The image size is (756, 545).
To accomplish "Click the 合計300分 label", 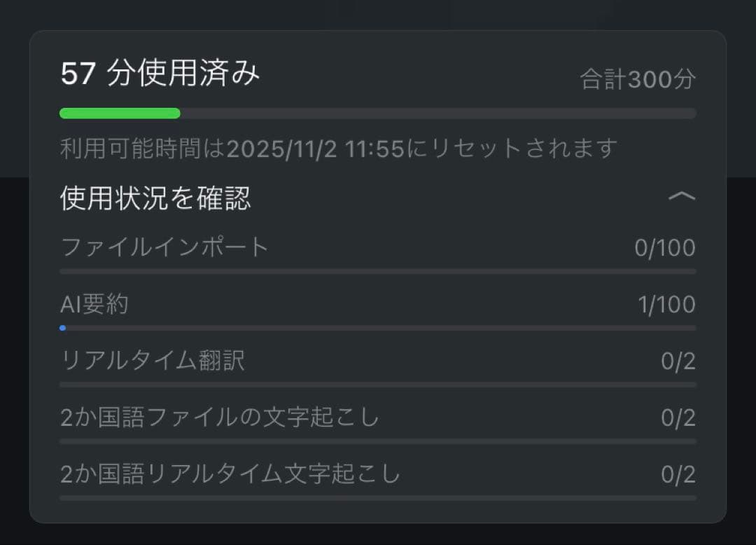I will [637, 78].
